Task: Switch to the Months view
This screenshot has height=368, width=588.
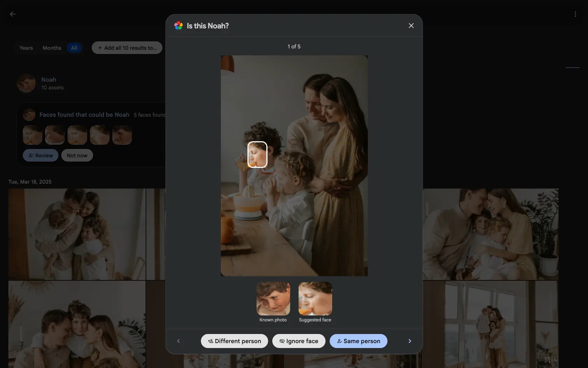Action: click(52, 48)
